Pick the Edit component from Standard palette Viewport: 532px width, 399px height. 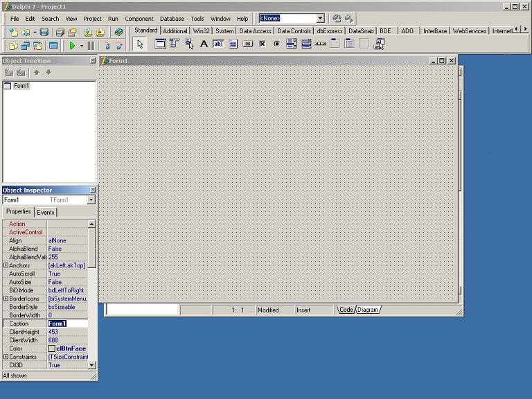(218, 44)
